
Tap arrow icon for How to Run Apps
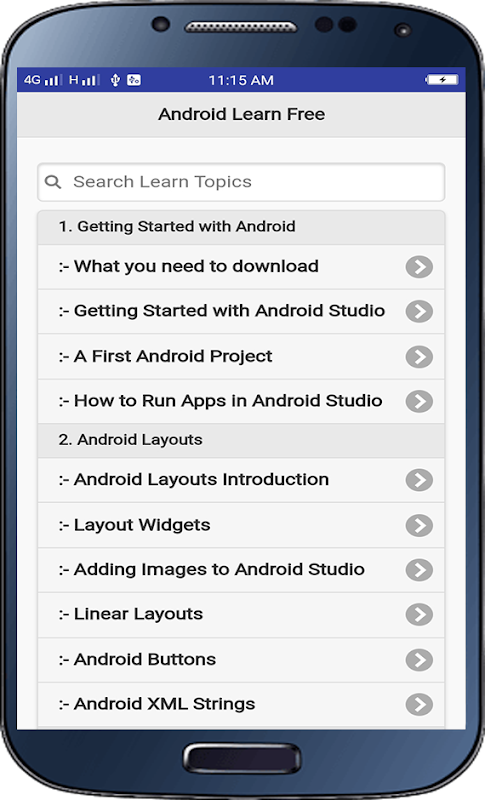[x=419, y=401]
